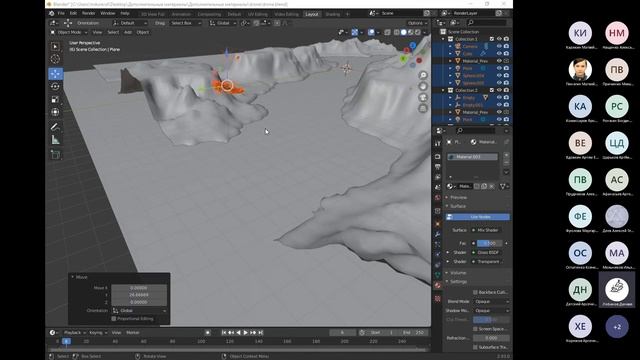Viewport: 640px width, 360px height.
Task: Select solid viewport shading mode
Action: coord(403,32)
